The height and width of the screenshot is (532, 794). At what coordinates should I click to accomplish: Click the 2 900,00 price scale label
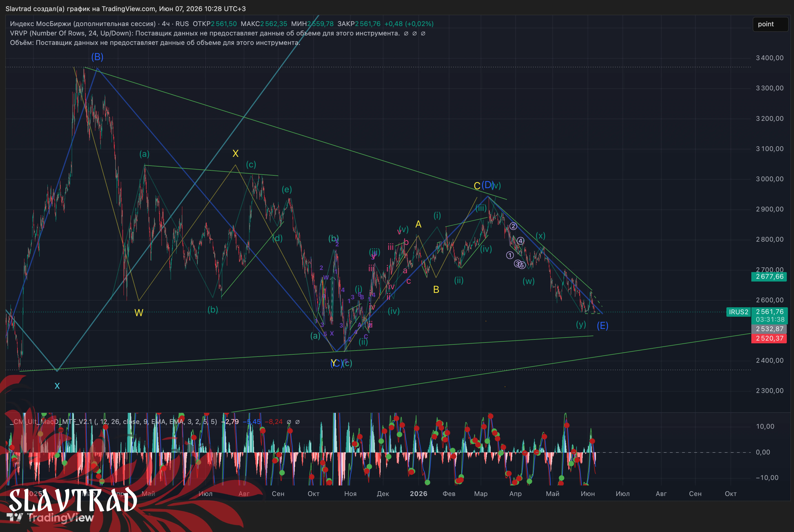pyautogui.click(x=770, y=209)
